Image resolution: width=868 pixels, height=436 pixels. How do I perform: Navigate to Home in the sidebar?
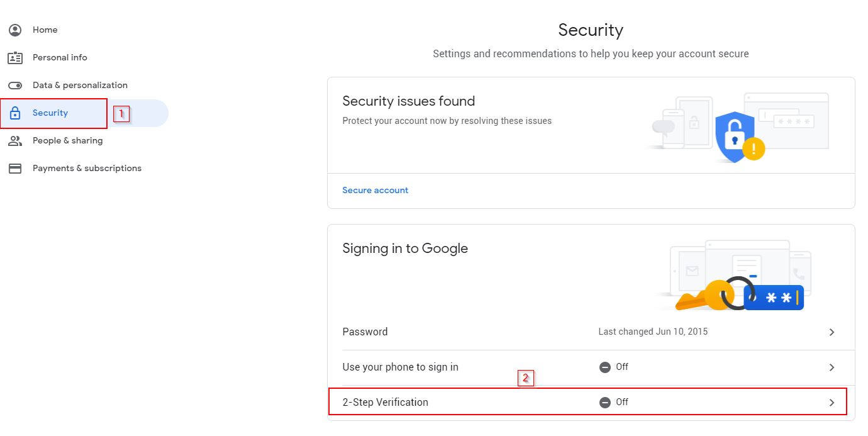coord(45,30)
